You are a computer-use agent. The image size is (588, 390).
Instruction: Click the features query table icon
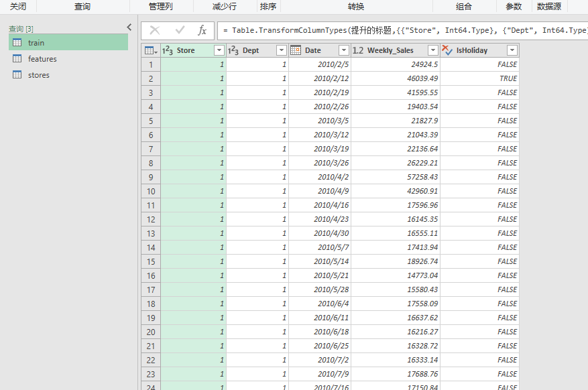[17, 58]
